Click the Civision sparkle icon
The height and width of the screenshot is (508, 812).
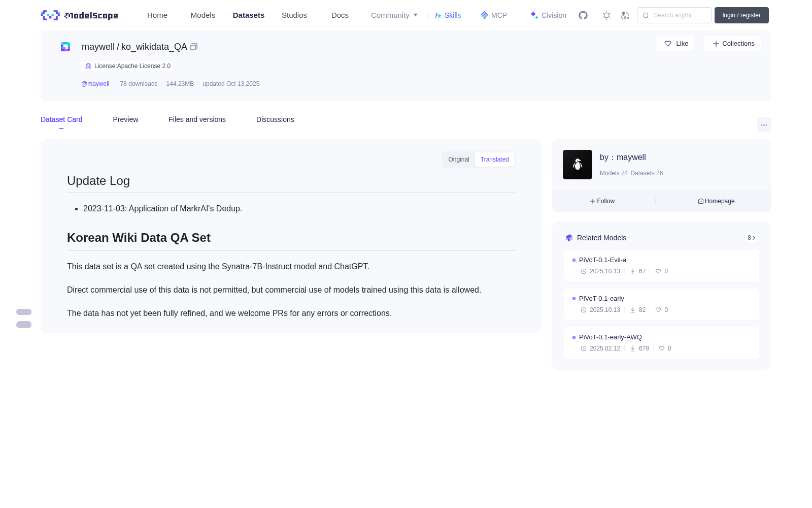click(x=534, y=15)
